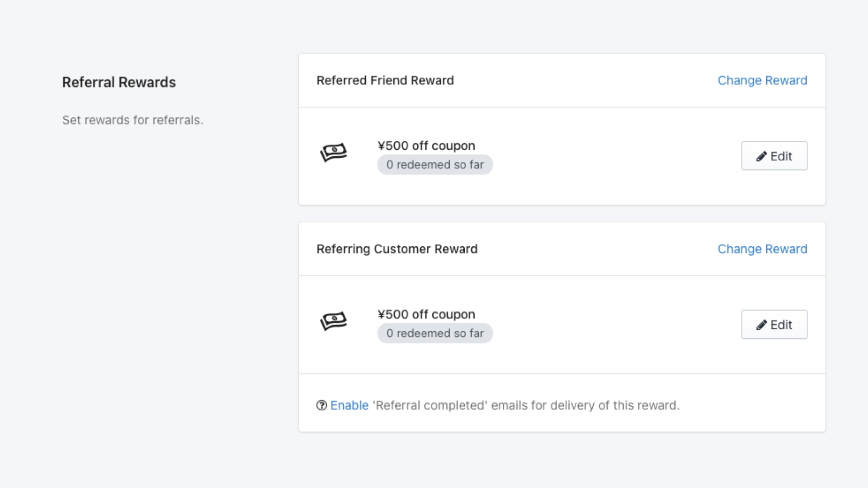Edit the Referring Customer coupon reward

[x=774, y=324]
